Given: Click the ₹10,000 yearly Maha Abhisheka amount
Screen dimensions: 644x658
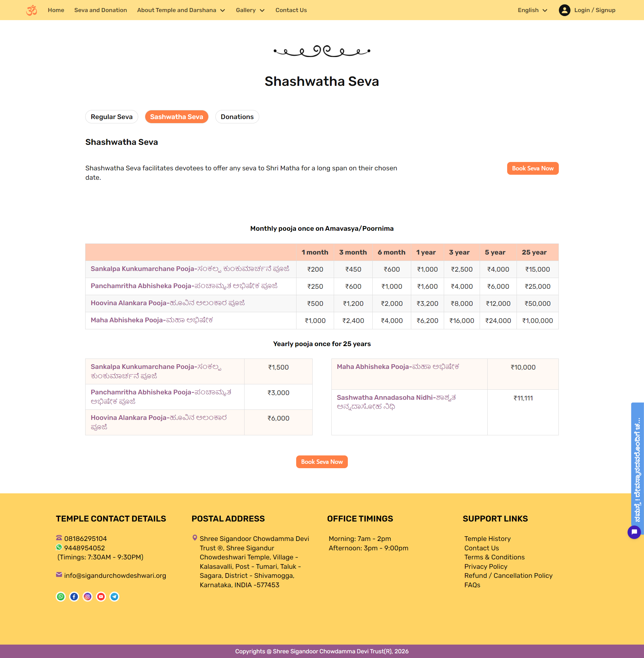Looking at the screenshot, I should pyautogui.click(x=523, y=368).
